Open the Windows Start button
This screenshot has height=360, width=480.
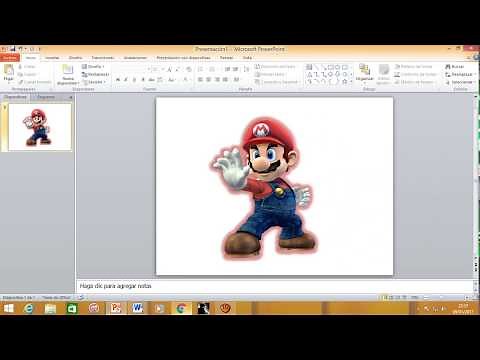[8, 308]
